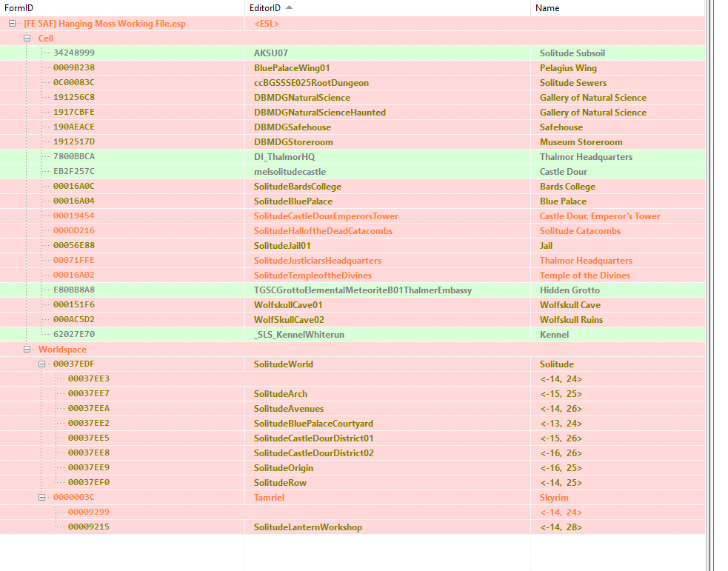Select the SolitudeBluePalace record
This screenshot has height=571, width=728.
click(x=353, y=201)
